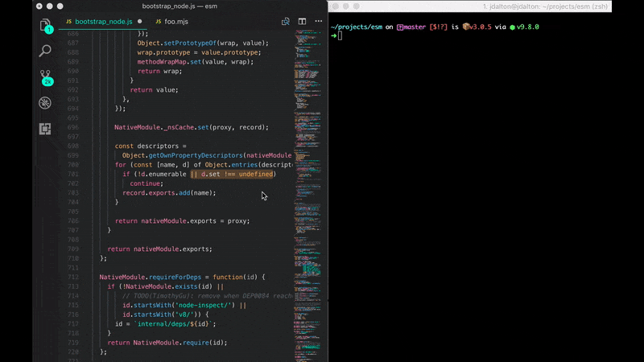Image resolution: width=644 pixels, height=362 pixels.
Task: Click the Open Changes icon beside Split Editor
Action: click(x=286, y=22)
